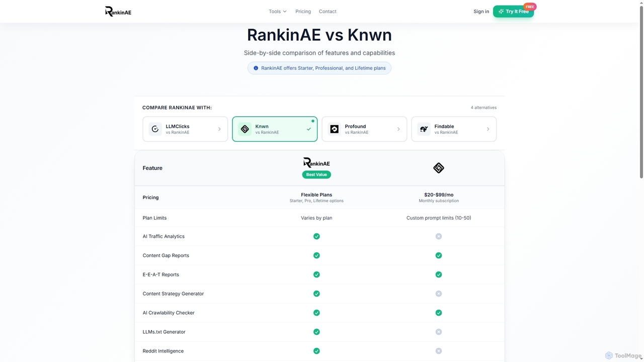
Task: Go to the Pricing page
Action: (303, 11)
